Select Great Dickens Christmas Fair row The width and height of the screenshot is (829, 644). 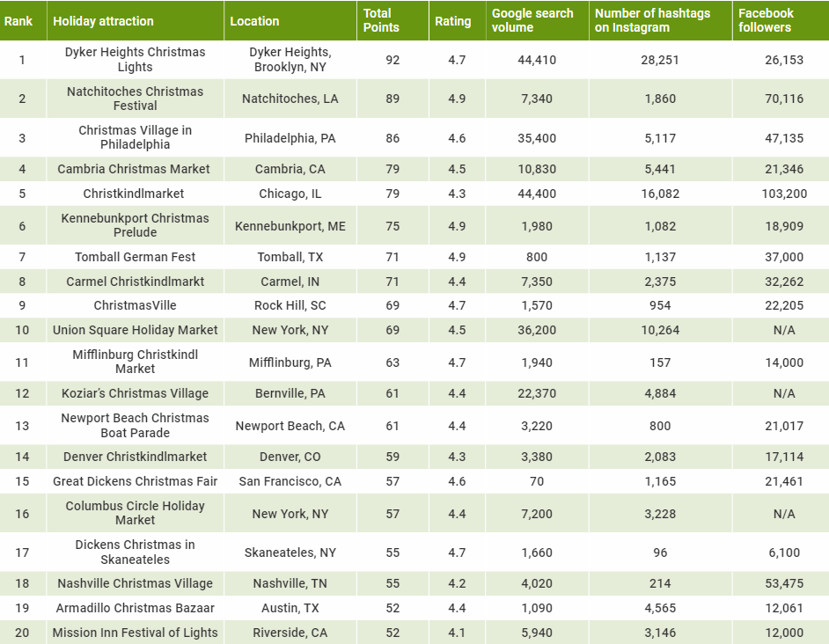[x=134, y=480]
